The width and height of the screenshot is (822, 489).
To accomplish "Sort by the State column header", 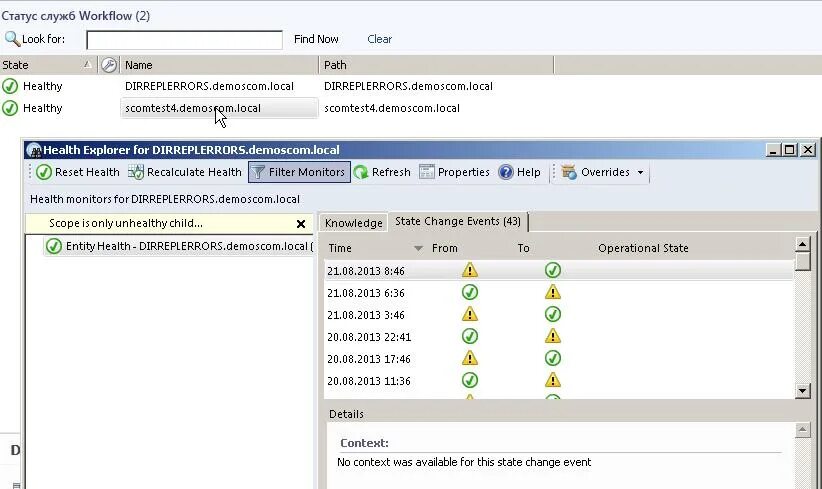I will tap(48, 65).
